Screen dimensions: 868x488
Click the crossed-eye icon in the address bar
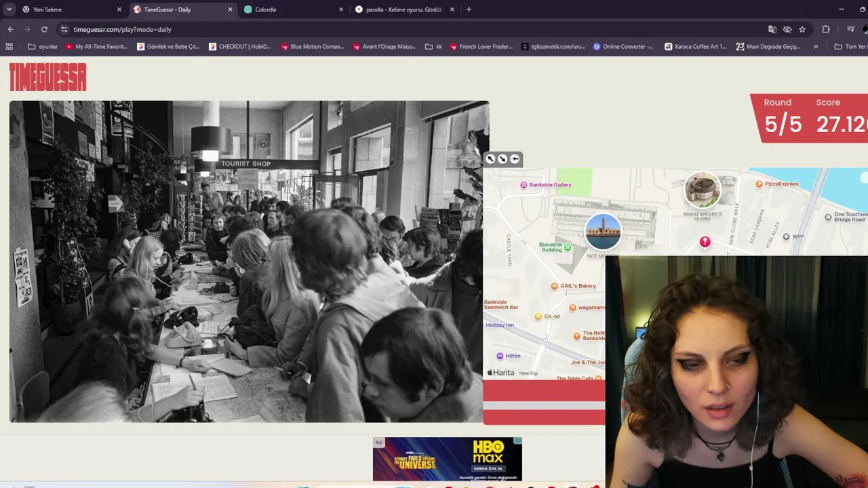[787, 29]
